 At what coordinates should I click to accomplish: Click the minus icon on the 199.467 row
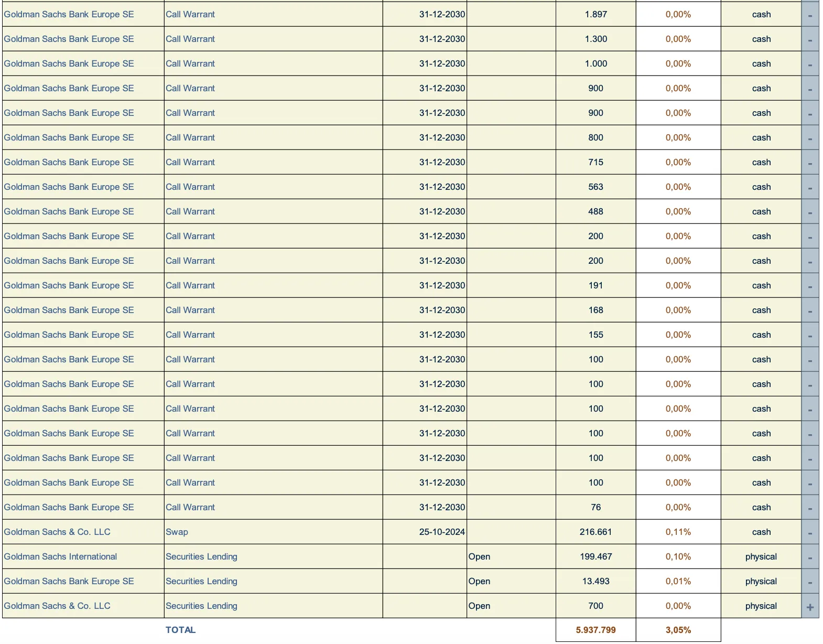click(x=810, y=557)
